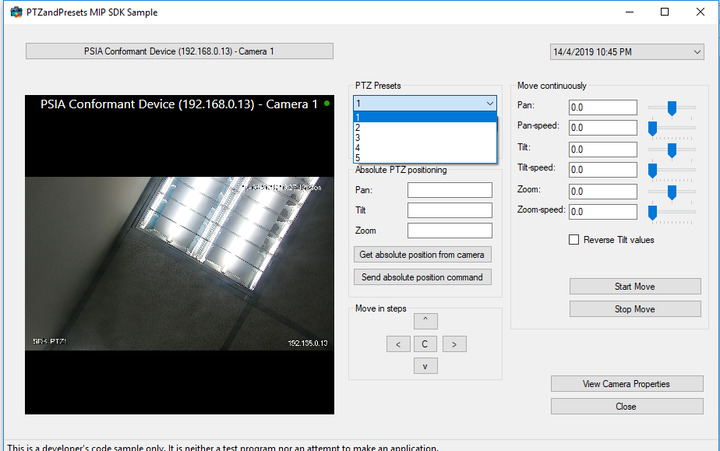
Task: Click the app icon in title bar
Action: pos(12,12)
